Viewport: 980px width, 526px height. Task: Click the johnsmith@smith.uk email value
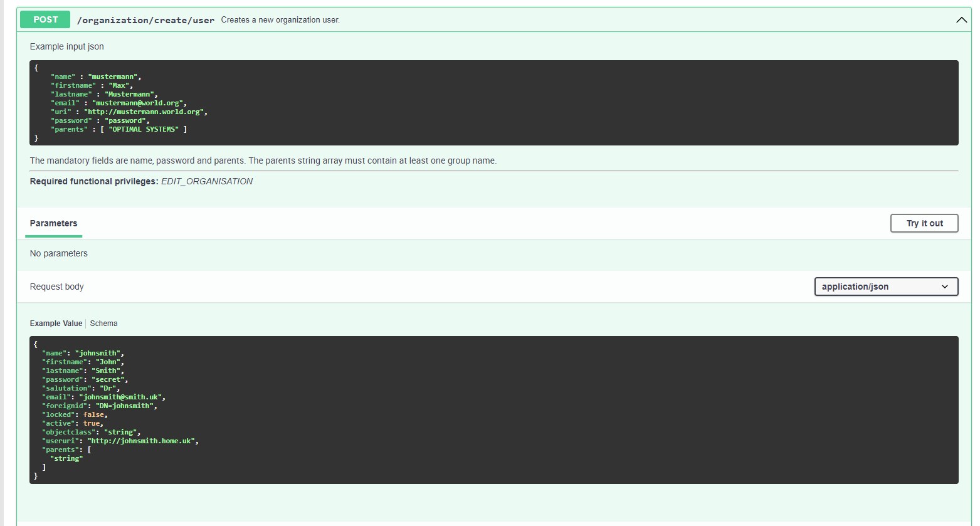(122, 397)
